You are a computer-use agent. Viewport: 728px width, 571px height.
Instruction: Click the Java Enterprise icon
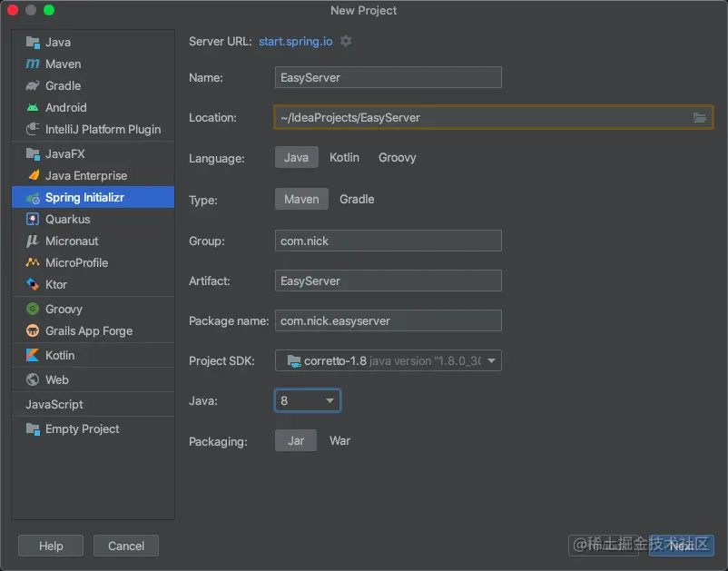tap(34, 175)
